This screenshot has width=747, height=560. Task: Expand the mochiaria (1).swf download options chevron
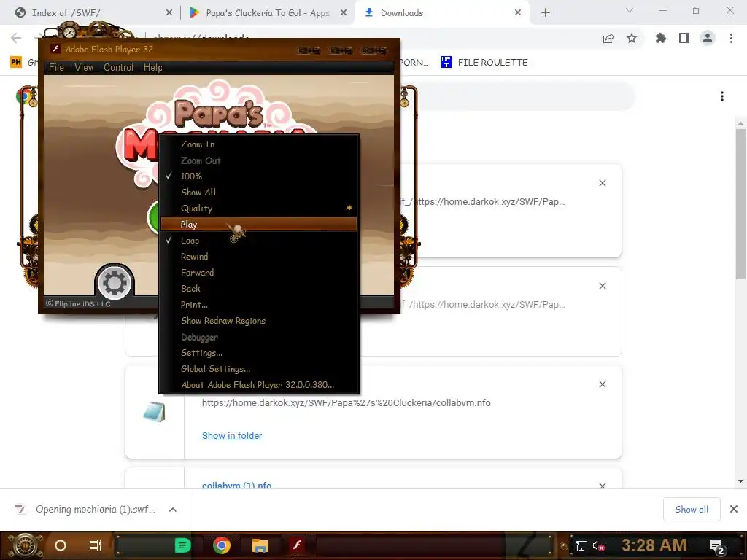pyautogui.click(x=173, y=510)
